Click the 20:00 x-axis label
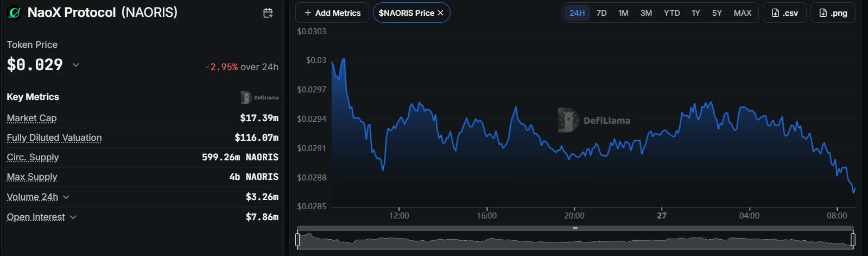The width and height of the screenshot is (868, 256). (x=574, y=216)
